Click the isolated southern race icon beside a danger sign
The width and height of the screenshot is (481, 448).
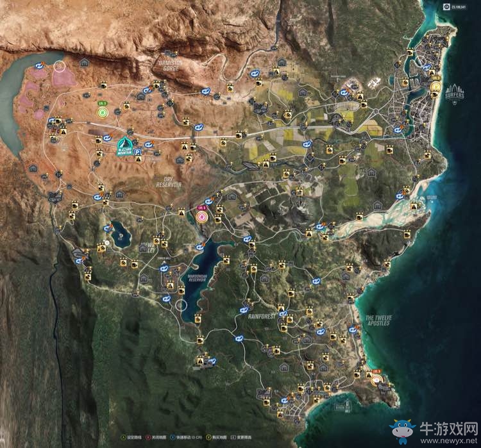coord(212,361)
